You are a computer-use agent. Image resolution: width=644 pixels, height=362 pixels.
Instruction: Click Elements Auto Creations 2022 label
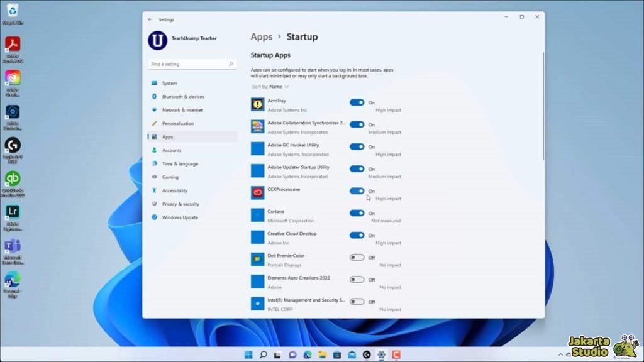(x=299, y=278)
